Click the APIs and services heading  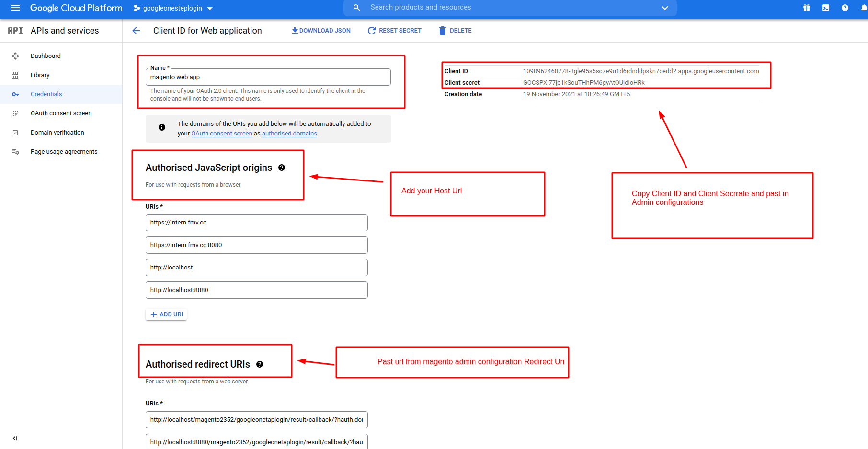(x=65, y=31)
